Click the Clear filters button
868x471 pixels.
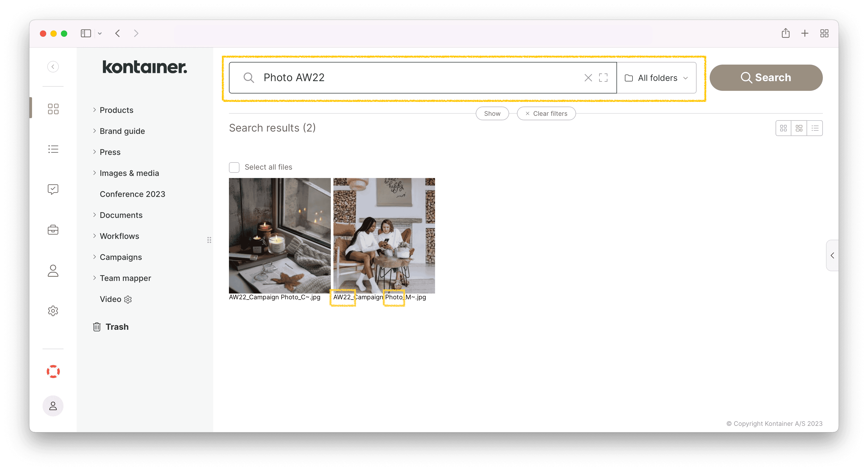point(546,113)
